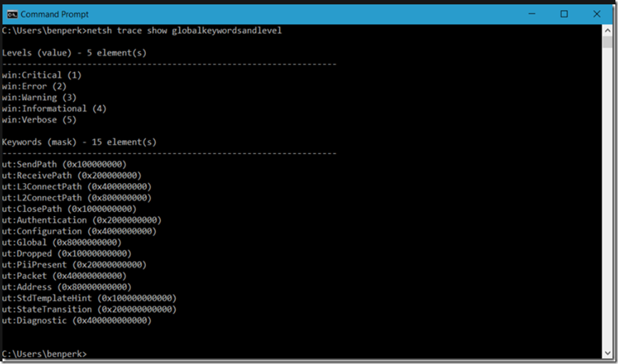
Task: Open the Command Prompt system menu icon
Action: [12, 14]
